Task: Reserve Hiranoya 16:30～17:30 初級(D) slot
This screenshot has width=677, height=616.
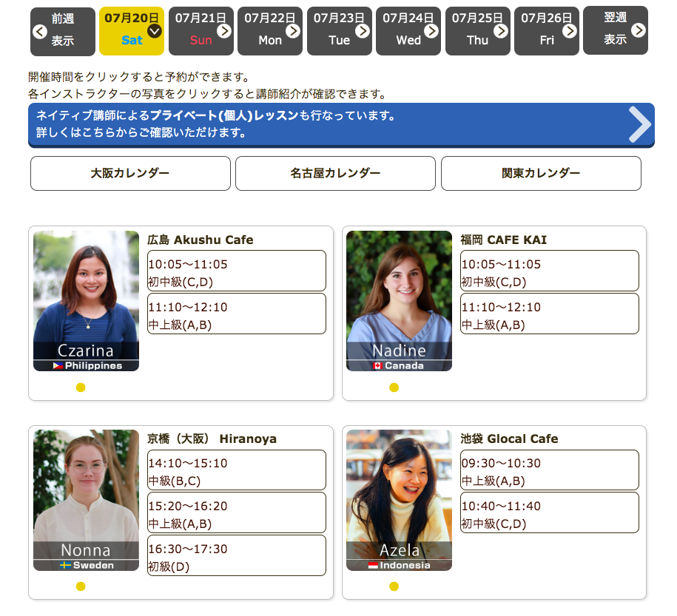Action: pyautogui.click(x=237, y=555)
